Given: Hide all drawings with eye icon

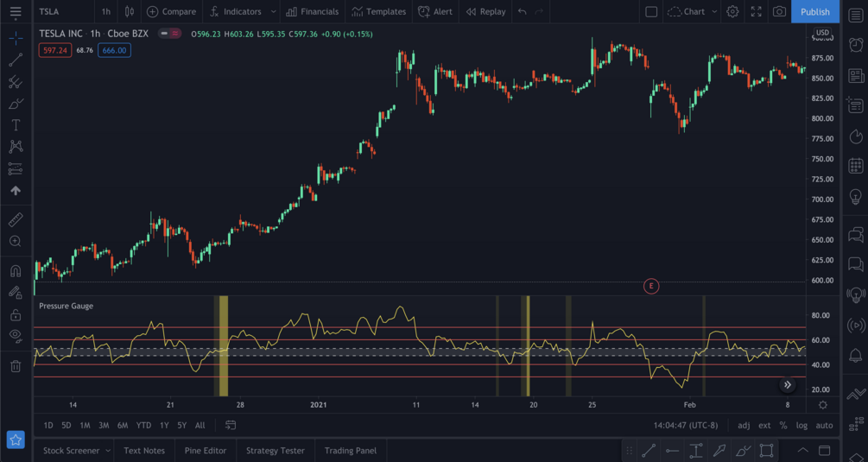Looking at the screenshot, I should click(x=16, y=337).
